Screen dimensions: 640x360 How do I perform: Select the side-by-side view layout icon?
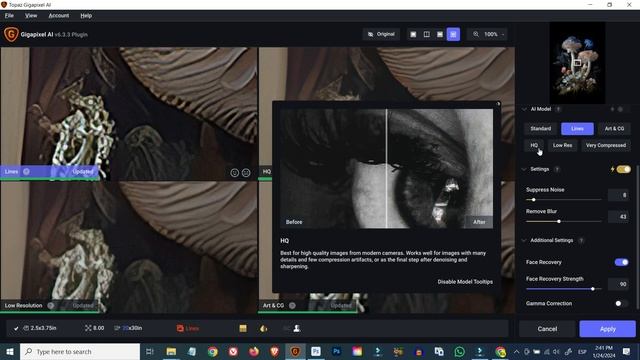(x=440, y=34)
